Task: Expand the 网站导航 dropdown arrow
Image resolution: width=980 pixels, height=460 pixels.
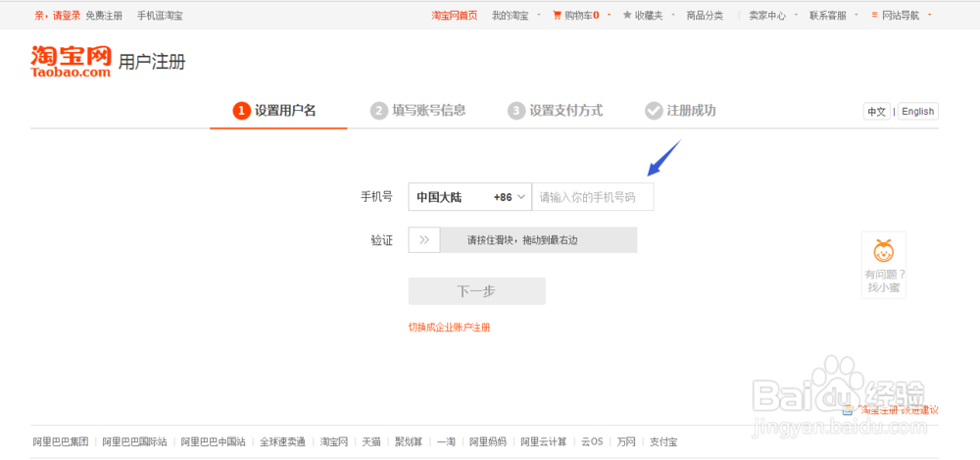Action: (x=929, y=16)
